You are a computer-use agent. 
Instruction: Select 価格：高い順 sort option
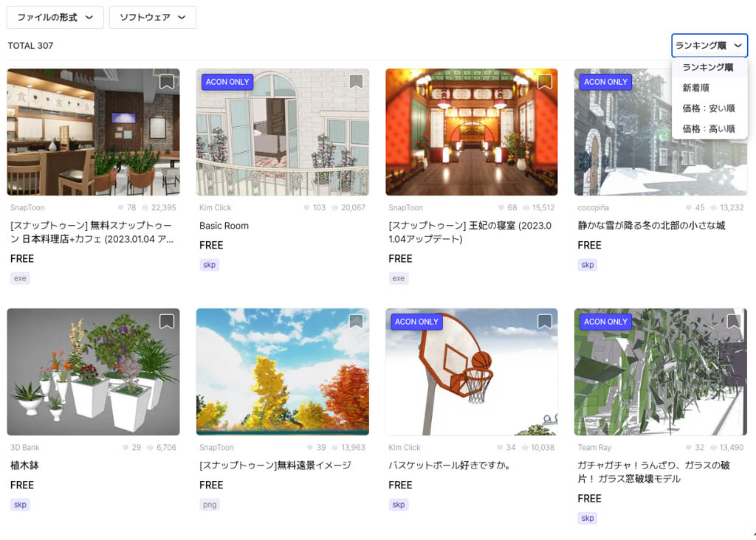tap(708, 128)
